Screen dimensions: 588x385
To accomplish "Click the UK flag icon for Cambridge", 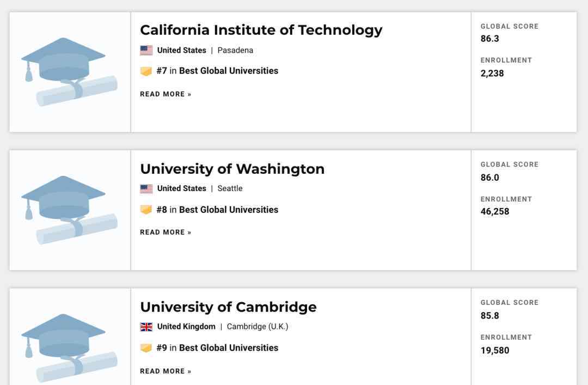I will 146,327.
